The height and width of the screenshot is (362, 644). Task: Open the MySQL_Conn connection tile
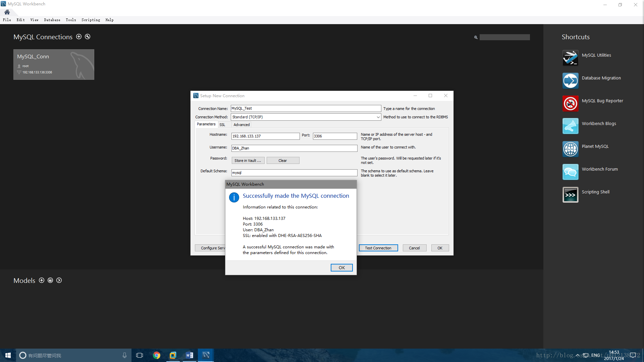pos(54,64)
